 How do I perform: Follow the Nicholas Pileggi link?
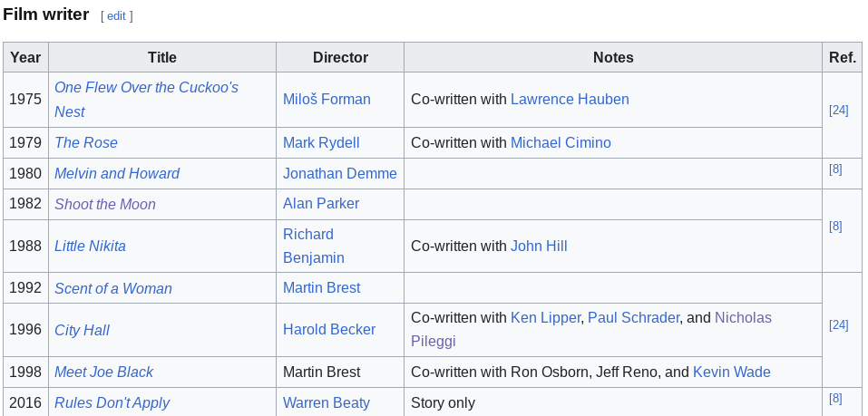tap(743, 318)
